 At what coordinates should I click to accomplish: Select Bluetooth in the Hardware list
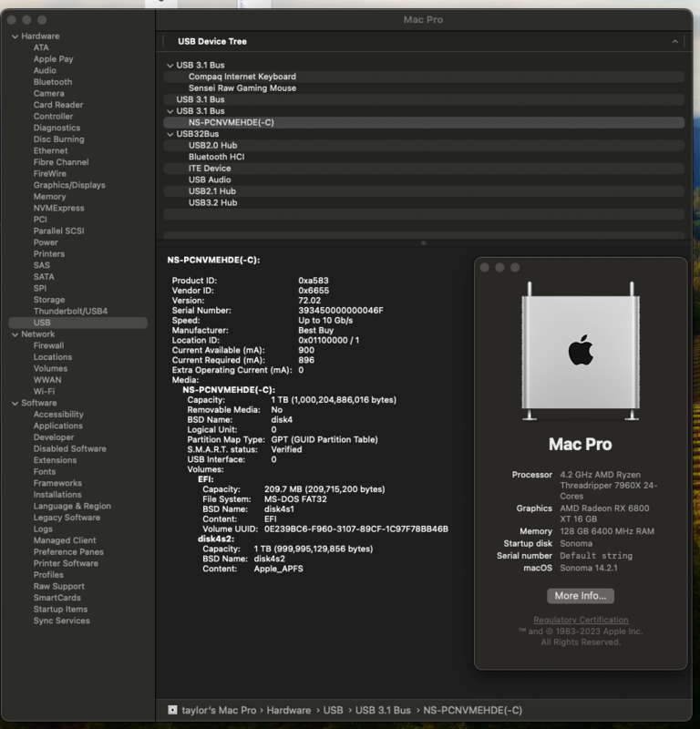click(x=53, y=82)
